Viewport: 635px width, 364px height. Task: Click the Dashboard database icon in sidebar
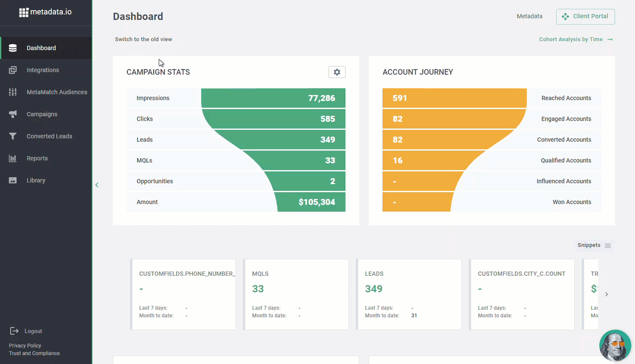(x=13, y=48)
